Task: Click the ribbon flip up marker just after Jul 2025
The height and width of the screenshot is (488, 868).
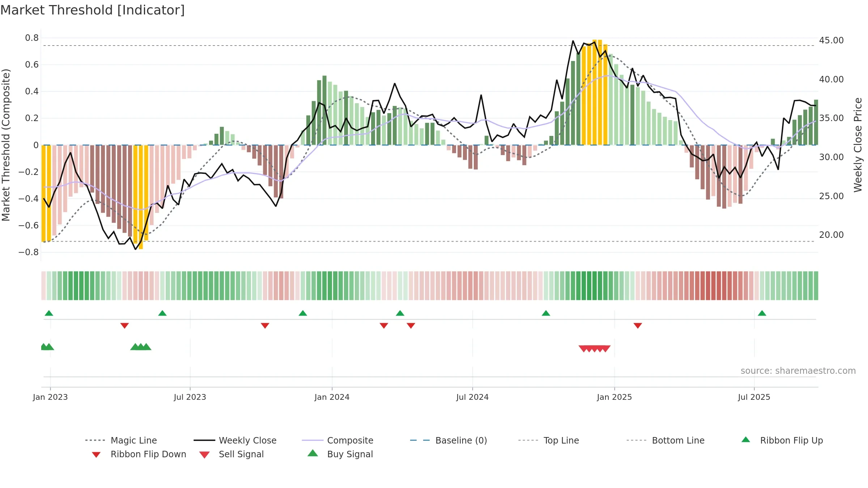Action: click(x=762, y=313)
